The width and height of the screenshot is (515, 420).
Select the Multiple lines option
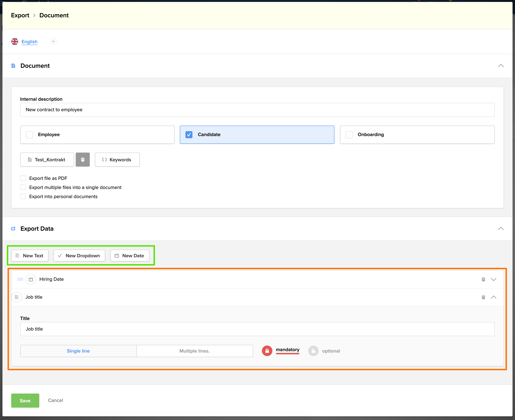point(194,351)
